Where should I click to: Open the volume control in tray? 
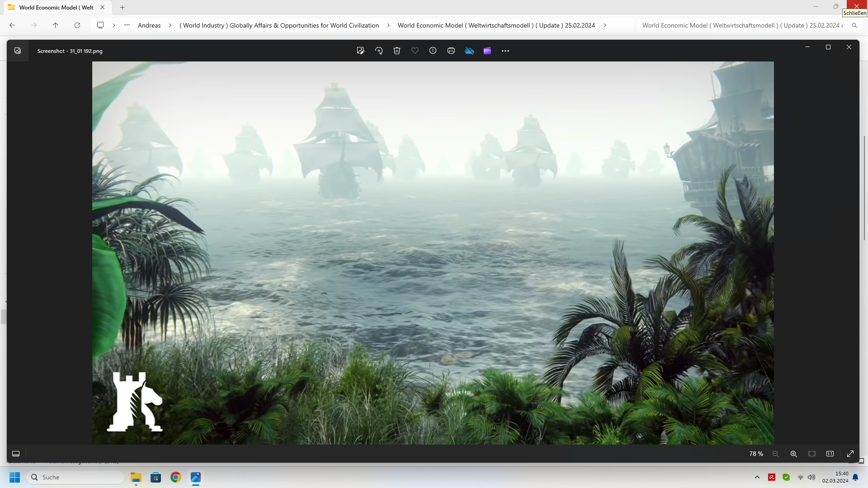click(x=811, y=477)
